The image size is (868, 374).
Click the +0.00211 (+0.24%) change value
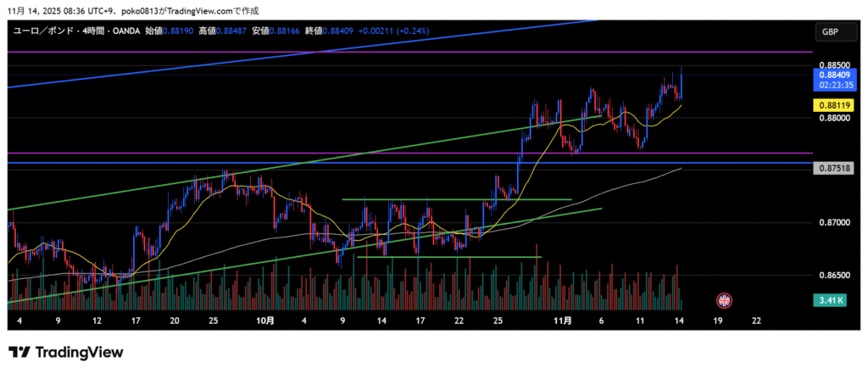pyautogui.click(x=393, y=31)
